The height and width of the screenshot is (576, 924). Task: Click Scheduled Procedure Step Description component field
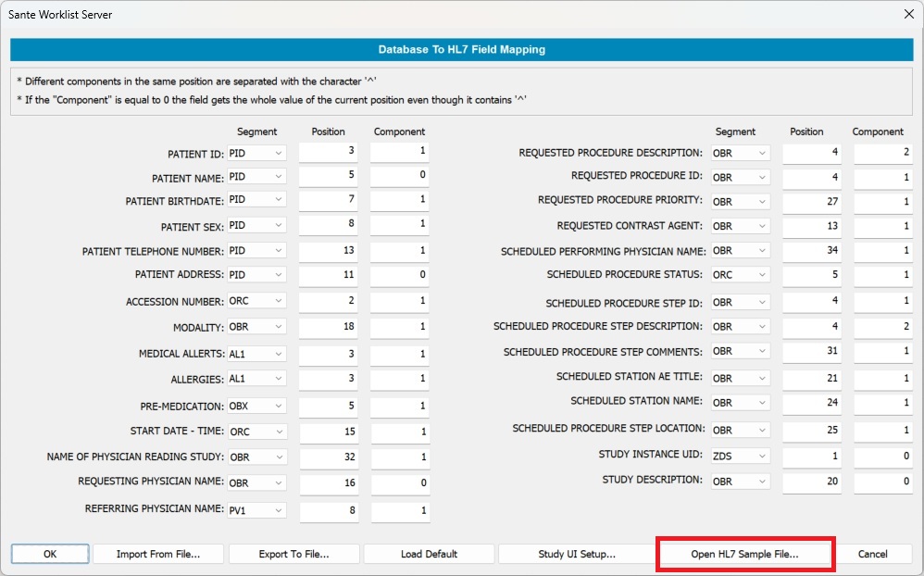coord(883,327)
